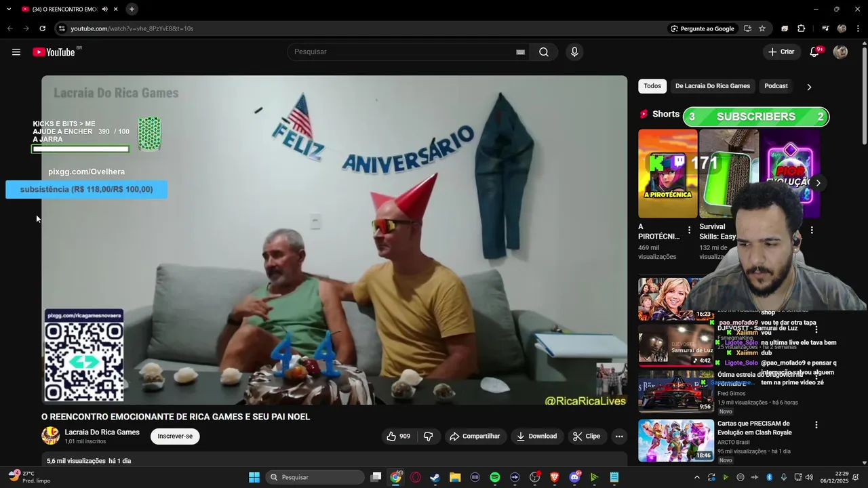Open Opera from the taskbar
The image size is (868, 488).
coord(415,477)
